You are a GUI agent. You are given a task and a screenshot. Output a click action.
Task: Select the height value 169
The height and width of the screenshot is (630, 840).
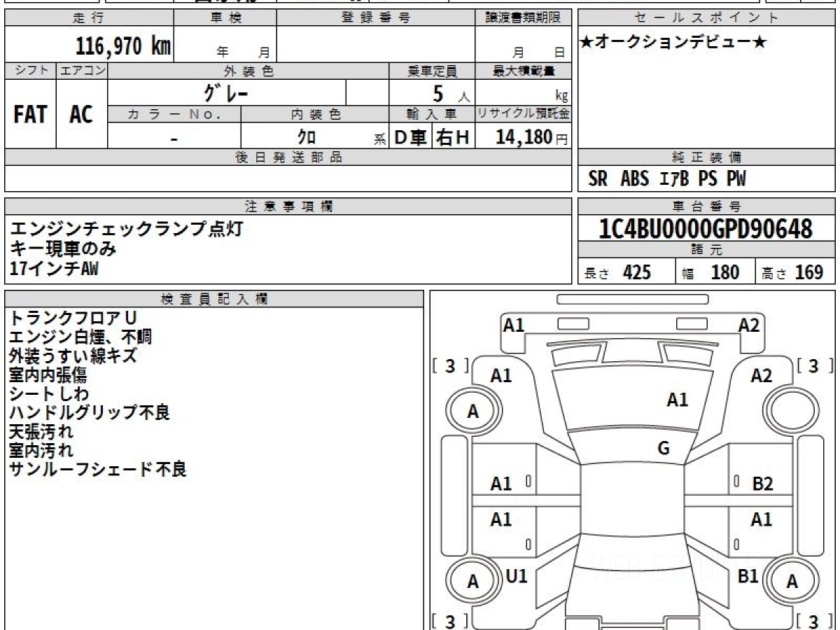coord(810,272)
